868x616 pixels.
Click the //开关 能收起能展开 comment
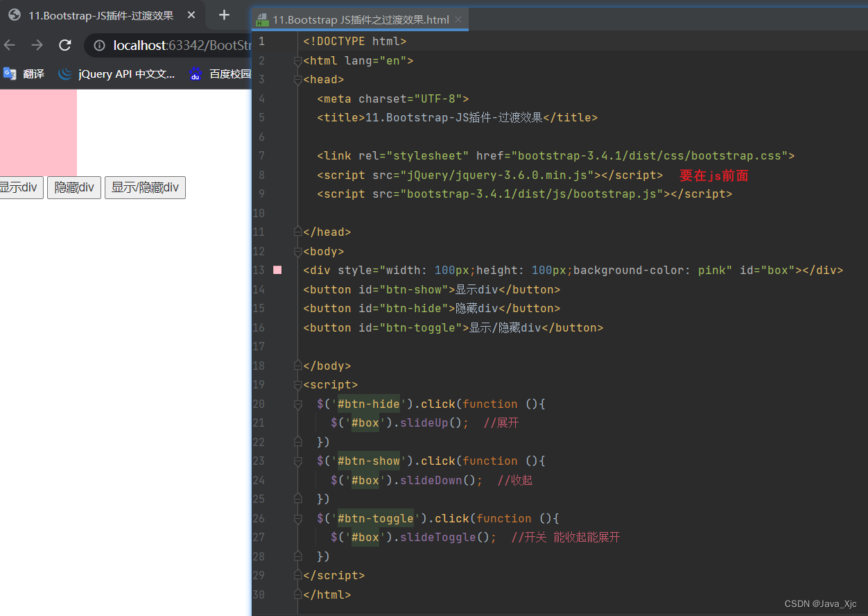[566, 538]
